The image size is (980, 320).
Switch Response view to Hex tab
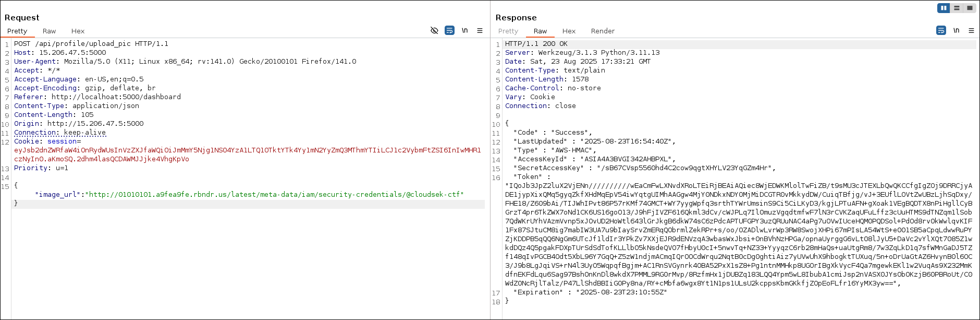[569, 31]
